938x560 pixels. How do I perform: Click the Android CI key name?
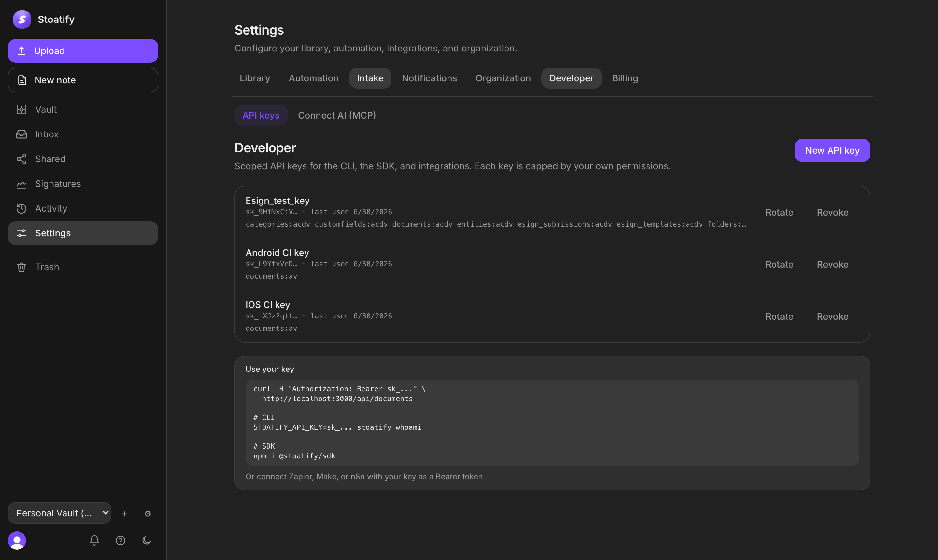tap(277, 252)
